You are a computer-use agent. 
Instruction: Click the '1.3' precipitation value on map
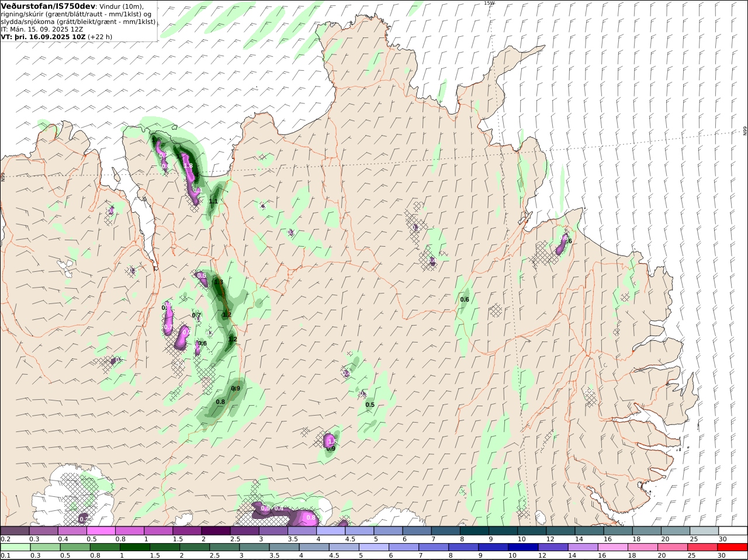point(219,282)
